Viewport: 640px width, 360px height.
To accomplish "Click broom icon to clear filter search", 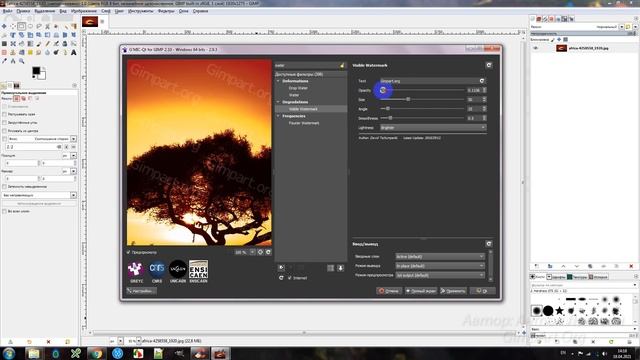I will pos(342,65).
